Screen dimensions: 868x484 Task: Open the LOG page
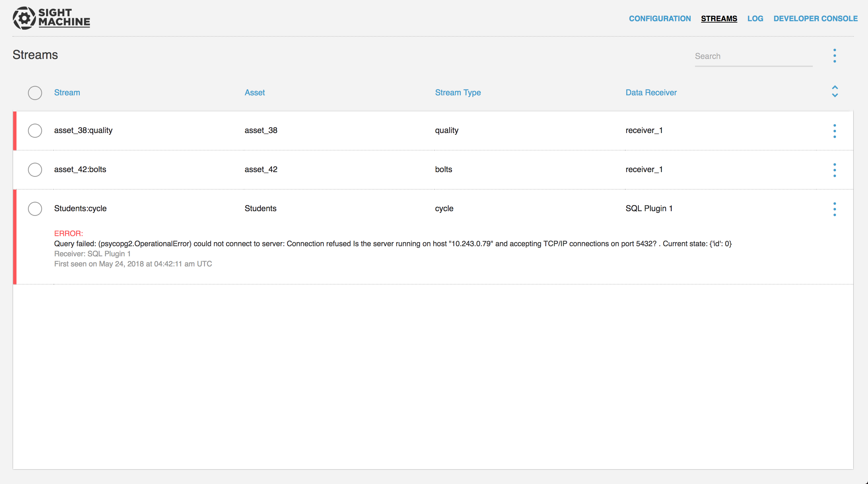tap(756, 19)
